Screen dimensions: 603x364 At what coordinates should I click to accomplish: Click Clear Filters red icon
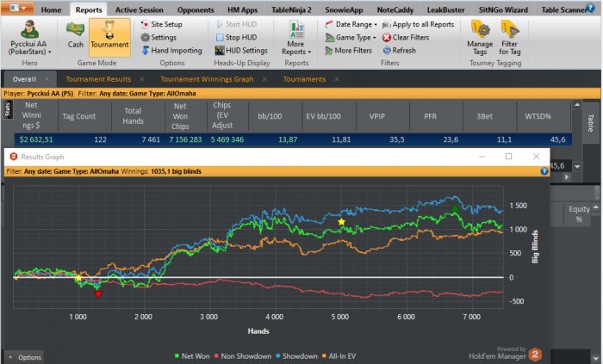387,37
